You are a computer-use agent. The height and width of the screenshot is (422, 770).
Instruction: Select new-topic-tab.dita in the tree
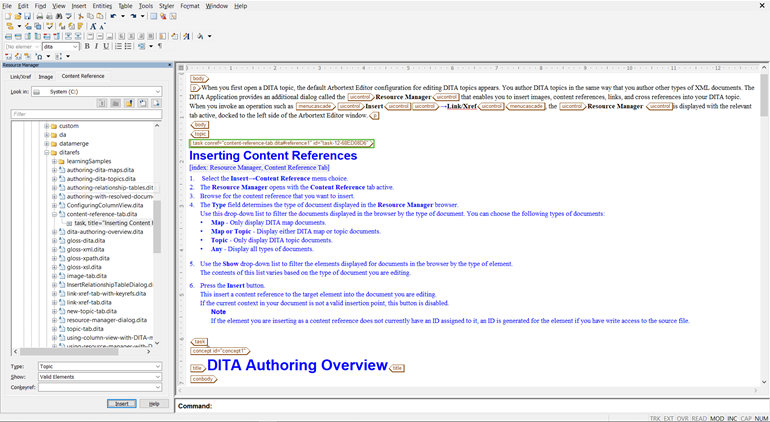92,311
